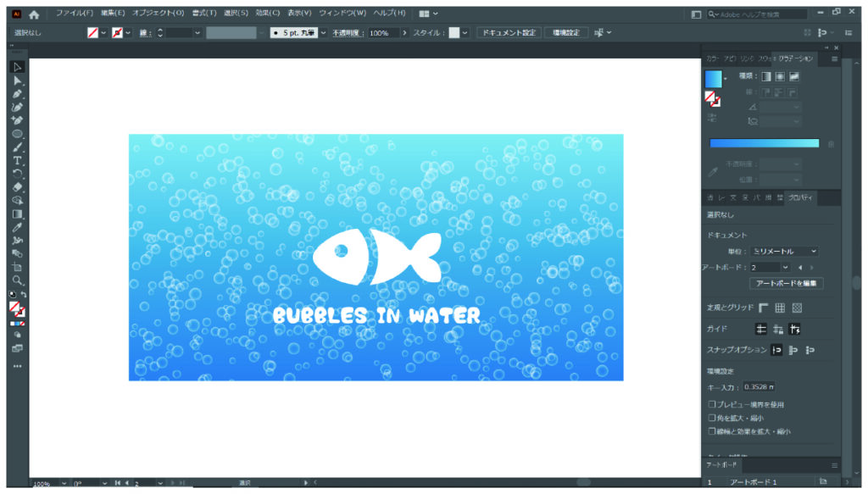Open the ウィンドウ(W) menu
This screenshot has height=494, width=868.
pyautogui.click(x=342, y=14)
